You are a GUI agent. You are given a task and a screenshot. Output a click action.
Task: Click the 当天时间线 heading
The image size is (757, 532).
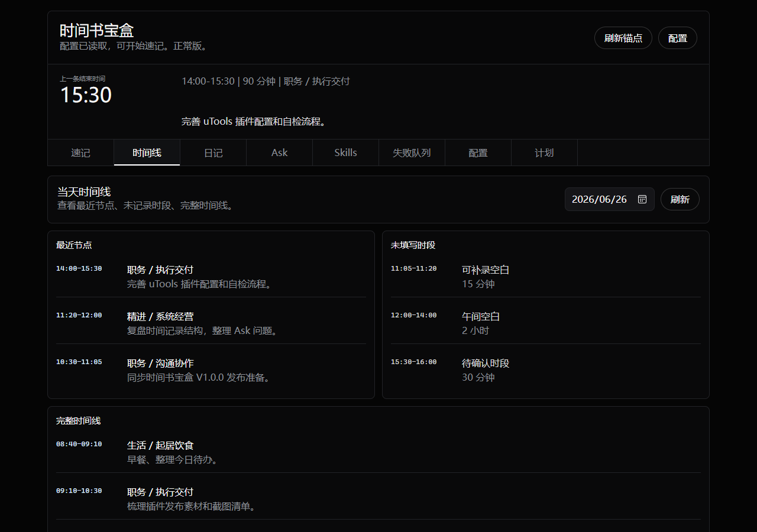pos(84,192)
